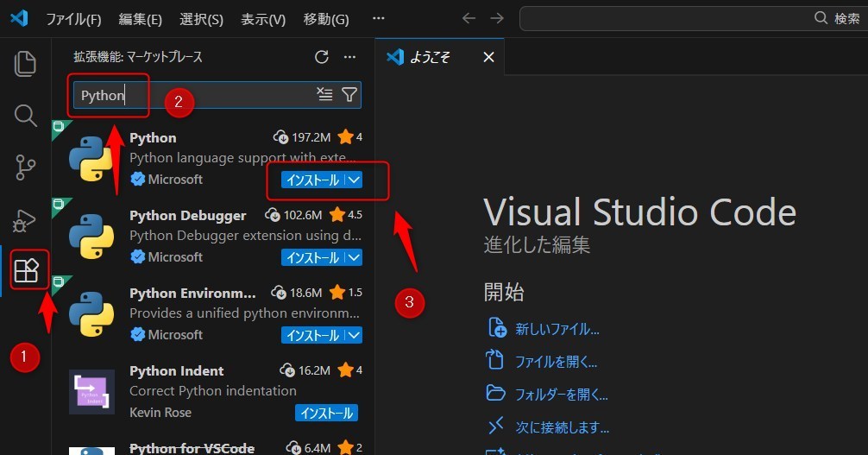
Task: Click 'Correct Python indentation' description
Action: pyautogui.click(x=213, y=391)
